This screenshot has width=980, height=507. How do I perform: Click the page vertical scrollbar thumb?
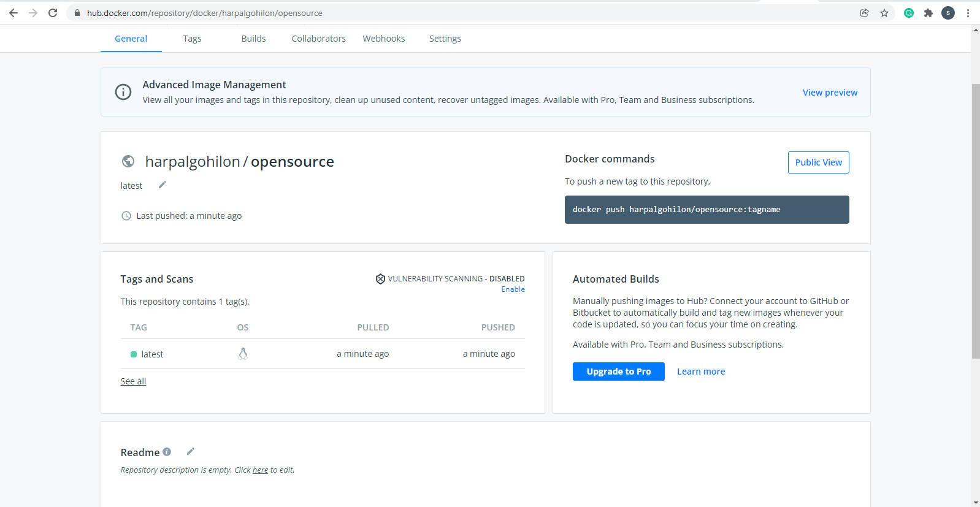[975, 221]
